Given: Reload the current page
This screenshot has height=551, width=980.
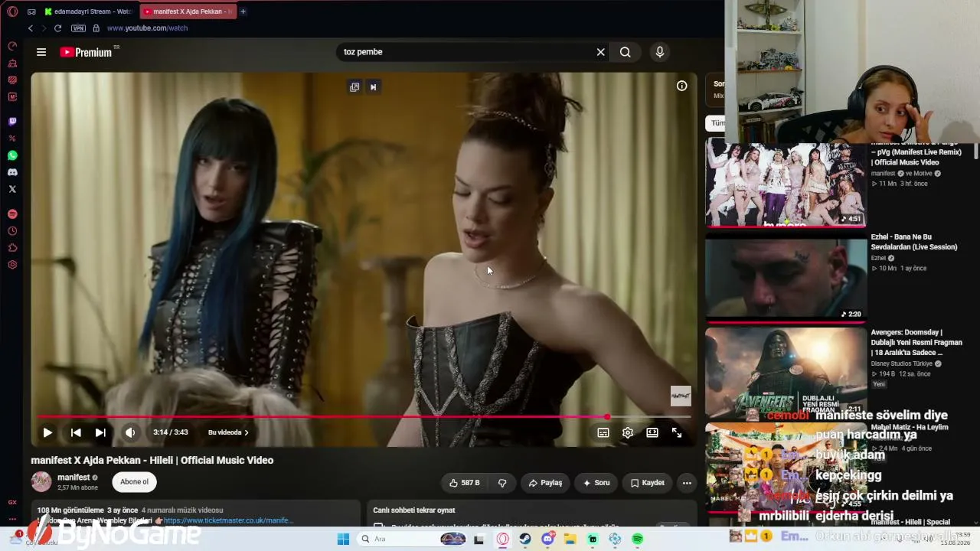Looking at the screenshot, I should [57, 28].
